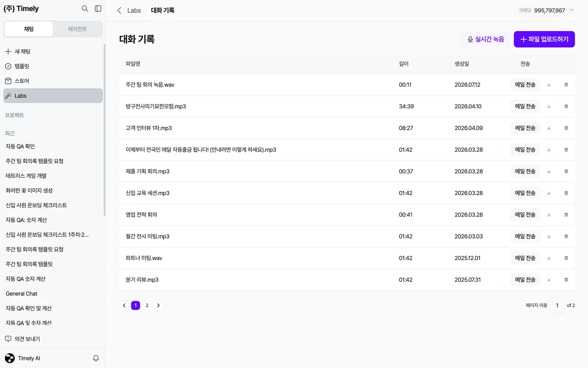
Task: Open 템플릿 in the sidebar
Action: pos(53,66)
